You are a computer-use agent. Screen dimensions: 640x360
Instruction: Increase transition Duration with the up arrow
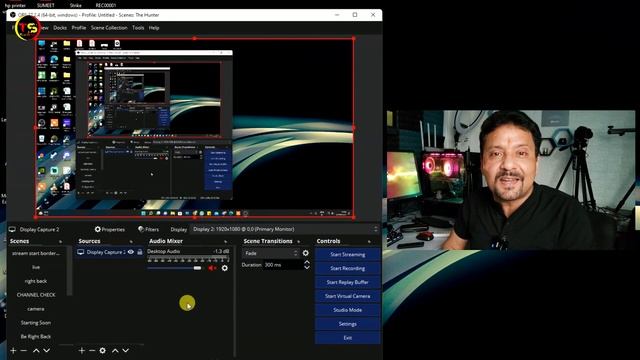pyautogui.click(x=307, y=262)
